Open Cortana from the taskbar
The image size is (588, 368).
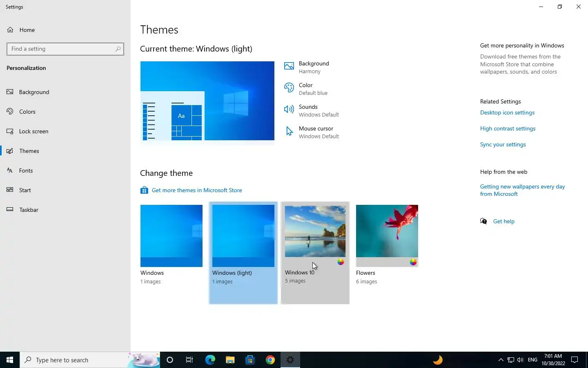(170, 360)
